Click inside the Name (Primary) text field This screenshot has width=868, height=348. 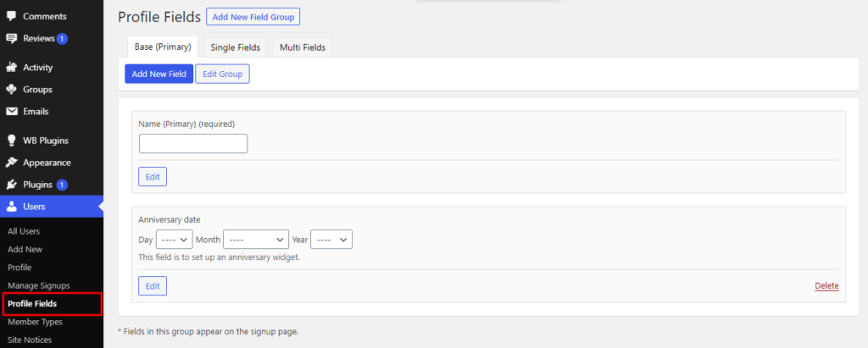[x=193, y=144]
